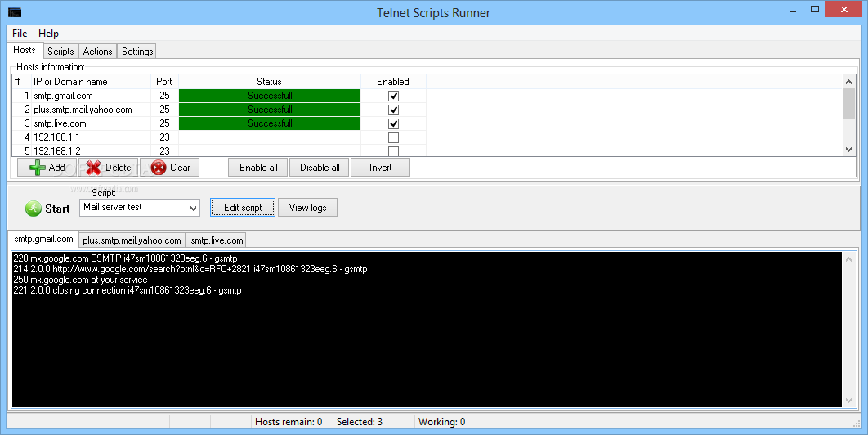Click Successfull status of smtp.gmail.com

(x=270, y=96)
